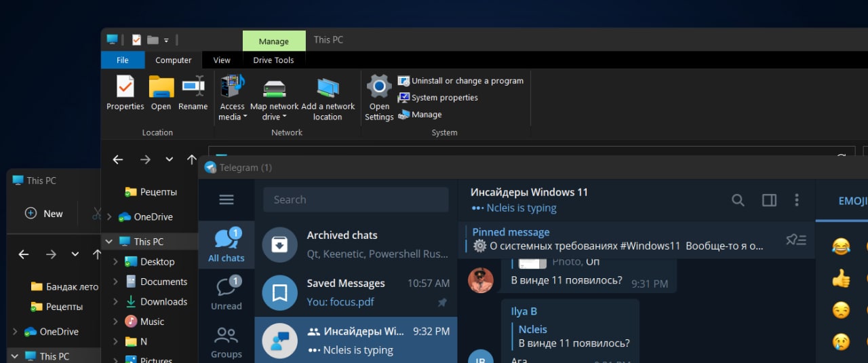
Task: Click the Open folder ribbon icon
Action: point(161,93)
